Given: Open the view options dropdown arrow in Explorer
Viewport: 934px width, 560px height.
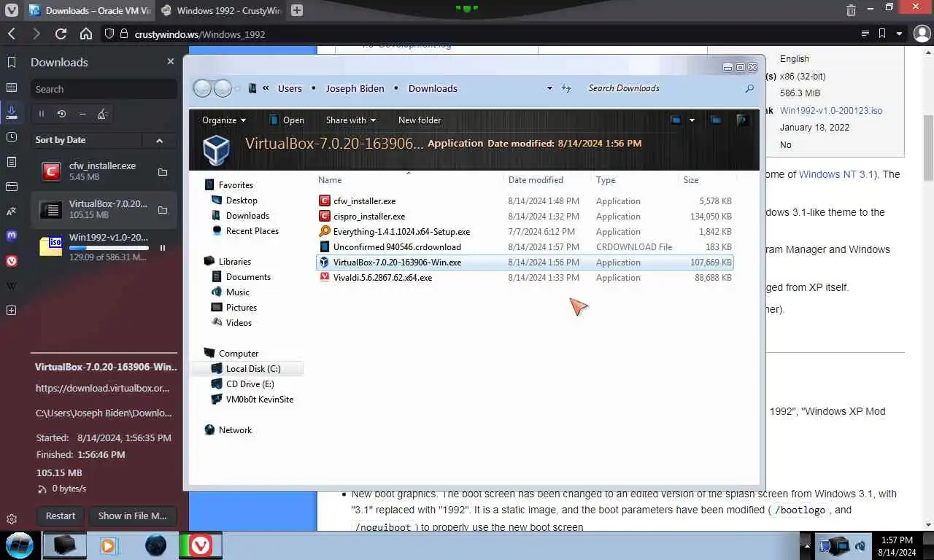Looking at the screenshot, I should click(692, 120).
